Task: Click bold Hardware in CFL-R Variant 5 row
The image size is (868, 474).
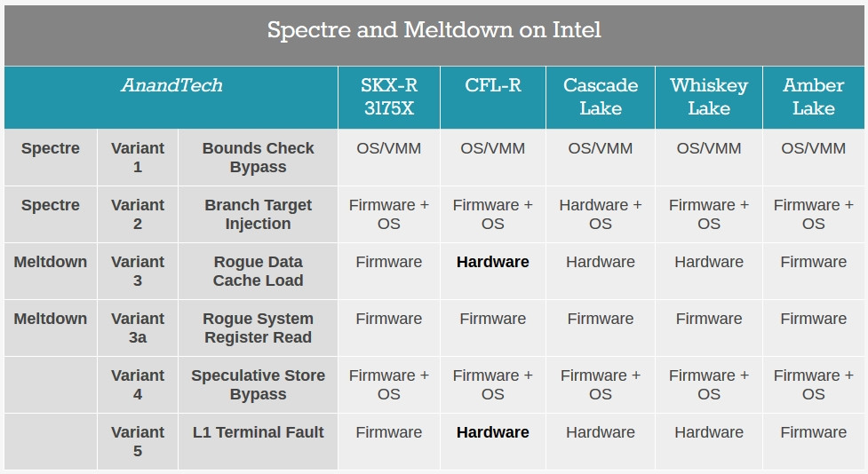Action: pos(493,432)
